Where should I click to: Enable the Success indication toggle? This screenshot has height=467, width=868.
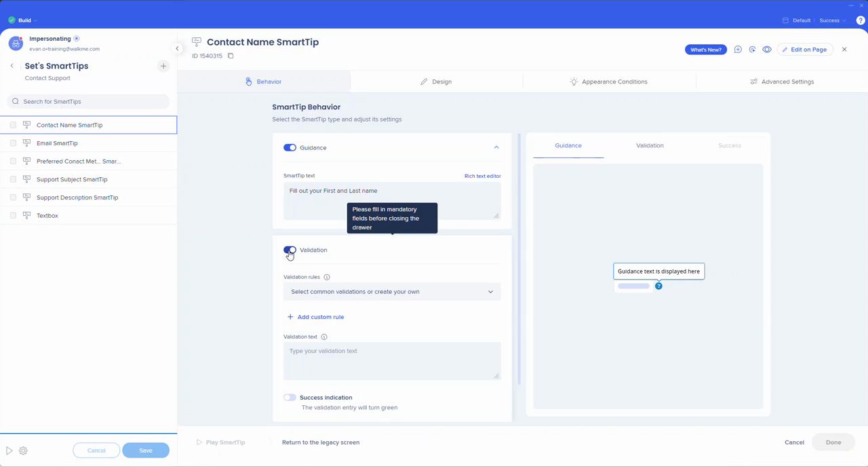pos(290,397)
